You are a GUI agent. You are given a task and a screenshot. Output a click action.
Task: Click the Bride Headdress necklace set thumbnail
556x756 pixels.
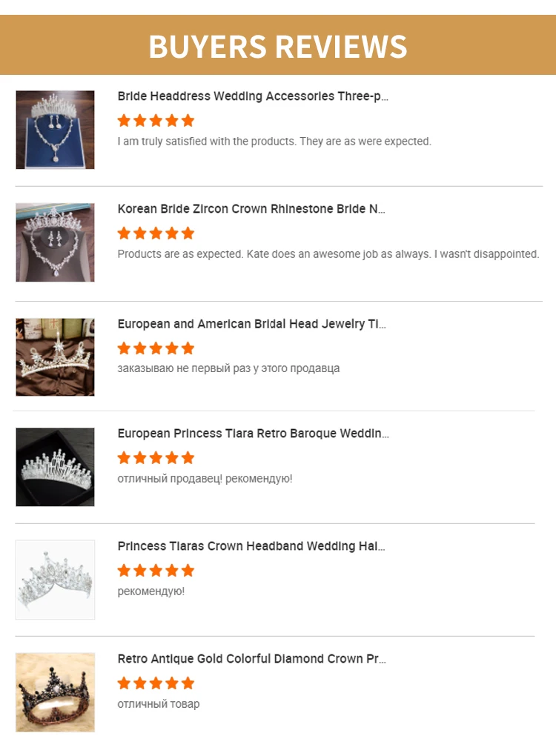tap(55, 130)
